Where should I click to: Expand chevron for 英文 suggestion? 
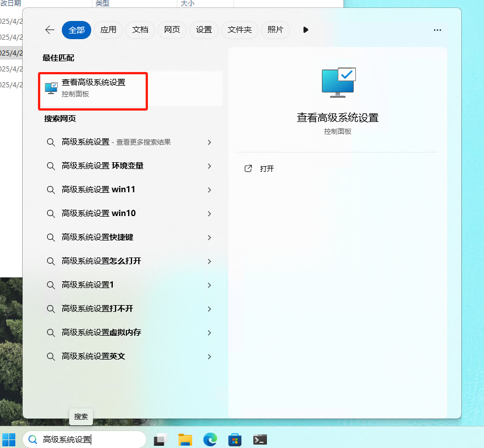coord(209,356)
